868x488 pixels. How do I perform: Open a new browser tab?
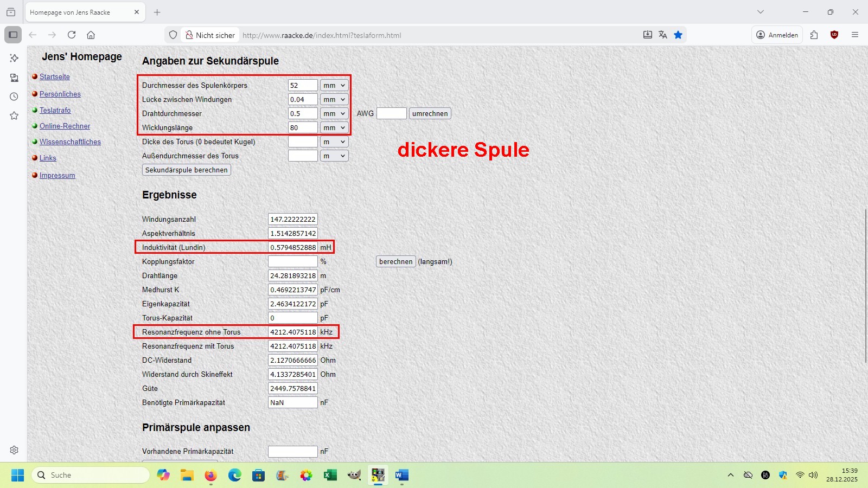(x=157, y=12)
